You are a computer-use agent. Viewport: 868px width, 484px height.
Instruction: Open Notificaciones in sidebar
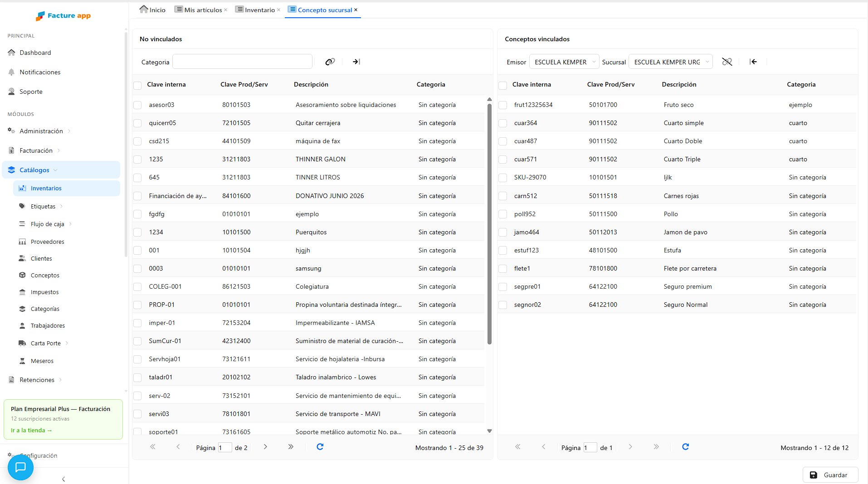(40, 72)
